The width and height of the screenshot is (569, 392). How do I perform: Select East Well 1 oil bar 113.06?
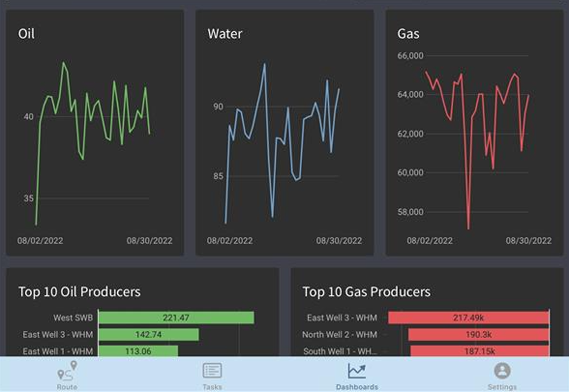tap(138, 351)
